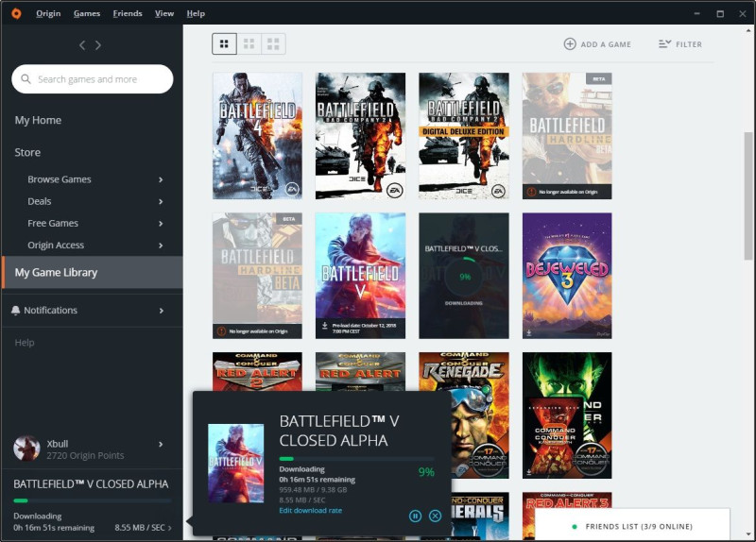
Task: Open the View menu
Action: coord(164,13)
